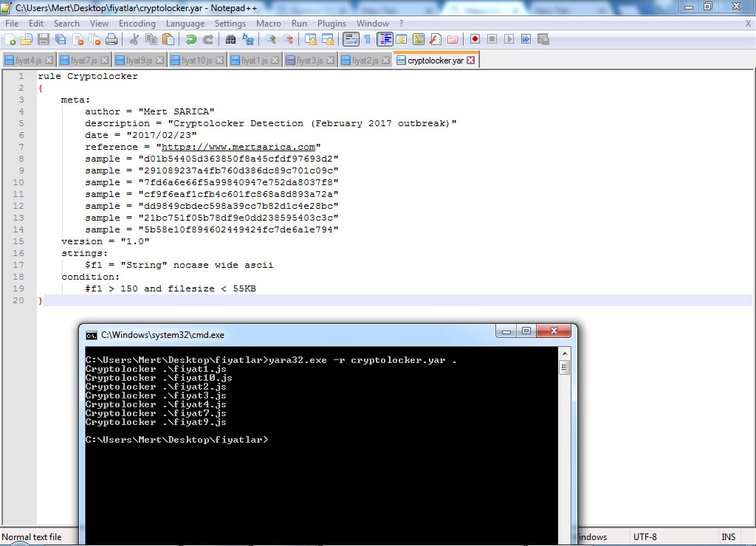Image resolution: width=756 pixels, height=546 pixels.
Task: Click the Print icon
Action: [111, 40]
